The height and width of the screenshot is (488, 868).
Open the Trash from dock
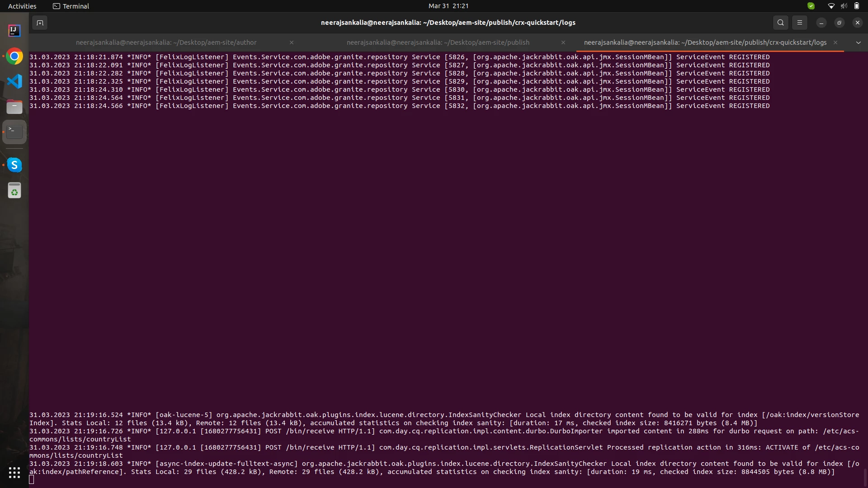pyautogui.click(x=14, y=191)
